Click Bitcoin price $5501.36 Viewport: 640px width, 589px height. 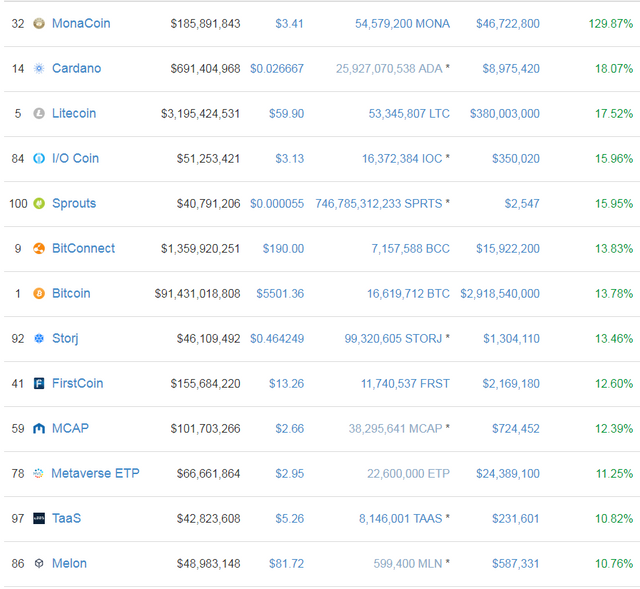(x=280, y=293)
